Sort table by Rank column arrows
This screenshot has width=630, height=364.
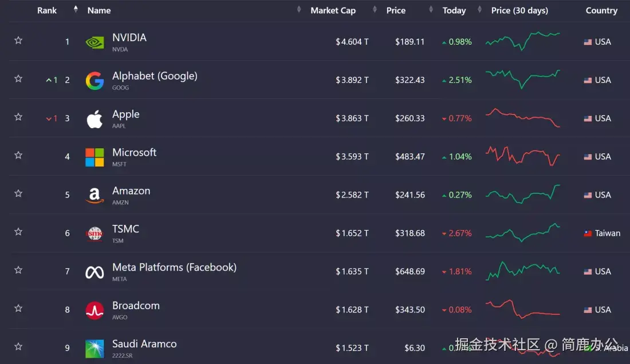coord(76,10)
